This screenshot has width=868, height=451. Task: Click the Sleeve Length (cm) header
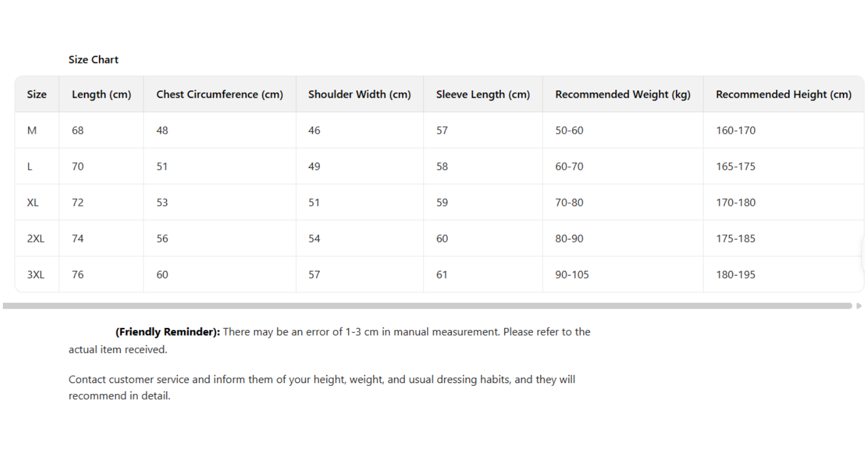pos(483,94)
